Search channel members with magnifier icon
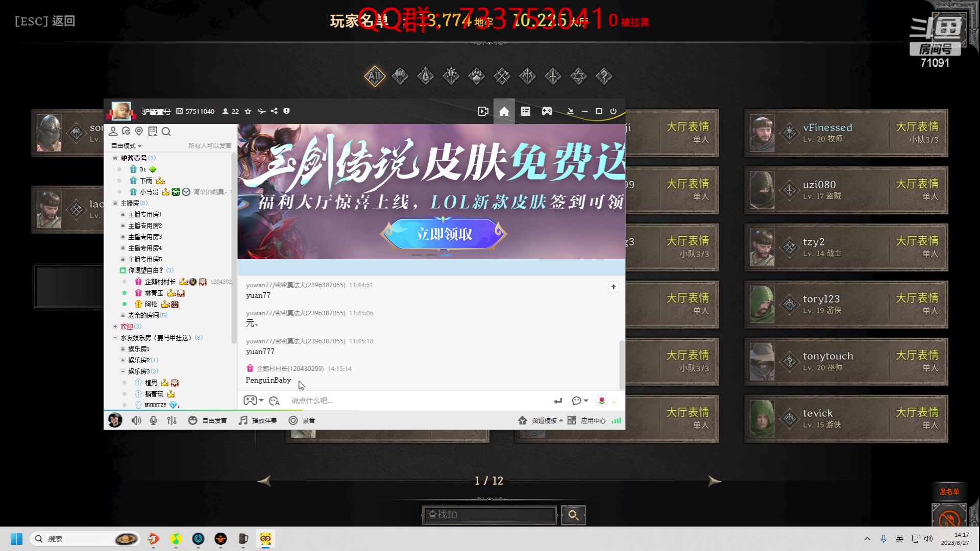 point(166,132)
